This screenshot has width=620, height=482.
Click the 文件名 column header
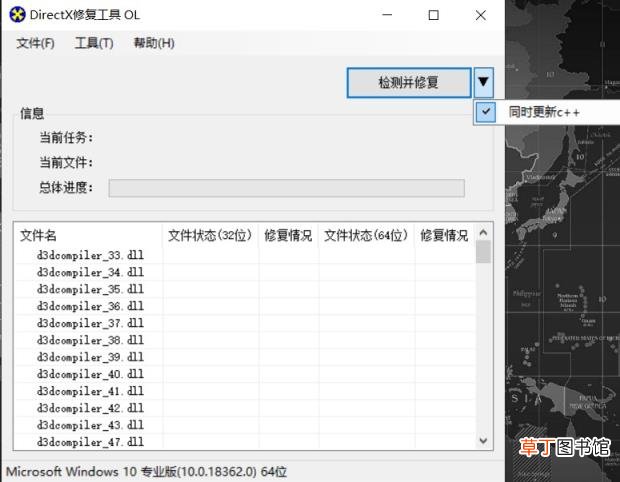tap(88, 235)
